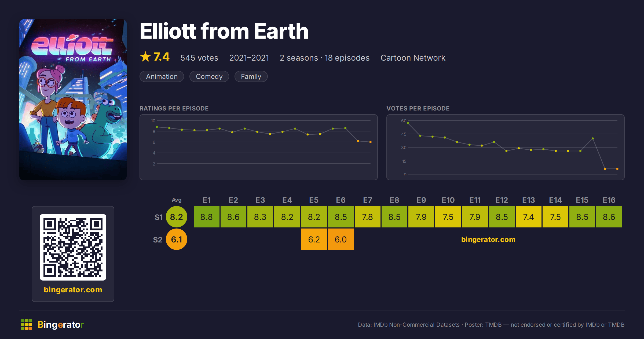Click the E7 column header
The image size is (644, 339).
click(x=368, y=200)
